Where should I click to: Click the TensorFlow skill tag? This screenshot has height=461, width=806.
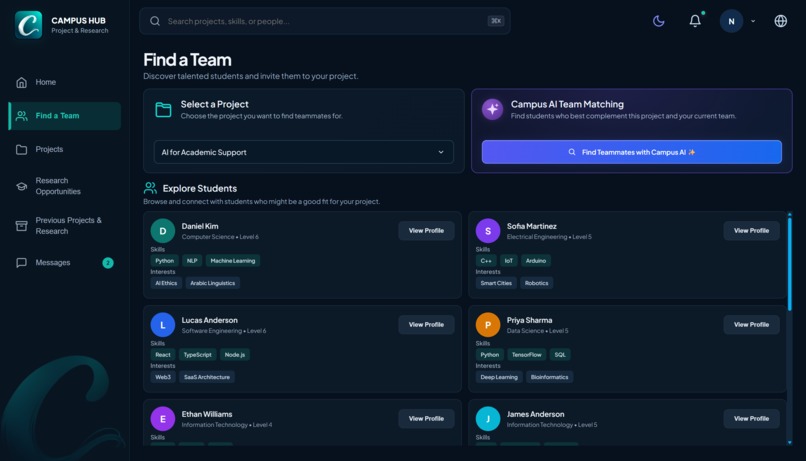pyautogui.click(x=526, y=355)
